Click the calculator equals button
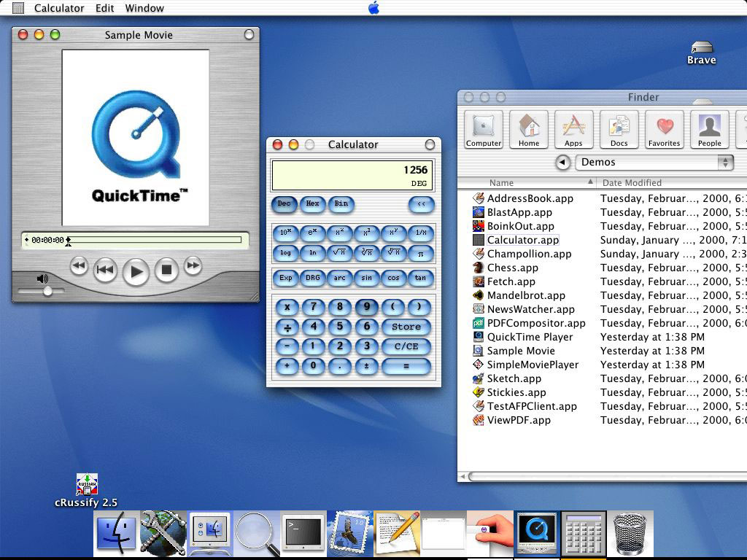747x560 pixels. [x=406, y=366]
